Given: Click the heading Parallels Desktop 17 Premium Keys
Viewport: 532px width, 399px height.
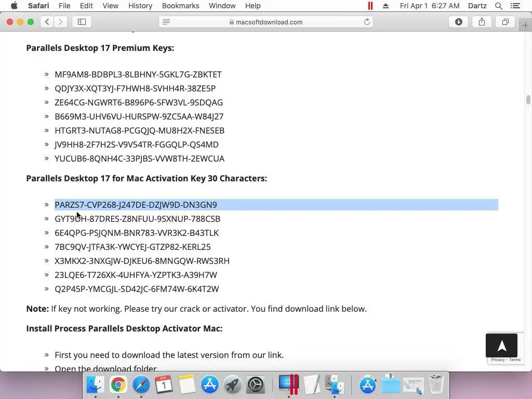Looking at the screenshot, I should pyautogui.click(x=100, y=48).
